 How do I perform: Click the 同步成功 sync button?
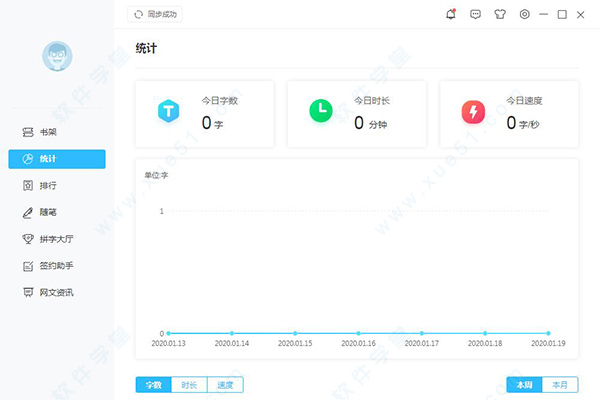point(155,15)
